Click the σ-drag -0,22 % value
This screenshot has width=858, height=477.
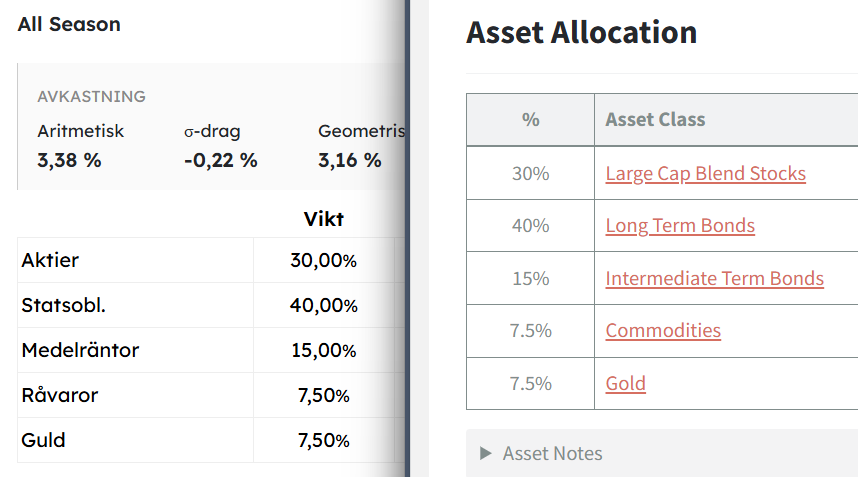[x=220, y=160]
